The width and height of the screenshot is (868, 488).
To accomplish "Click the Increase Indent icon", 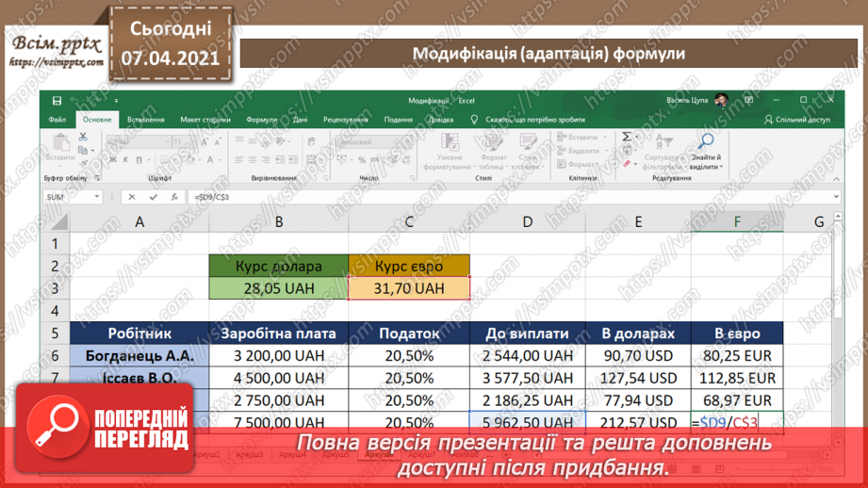I will (x=293, y=160).
